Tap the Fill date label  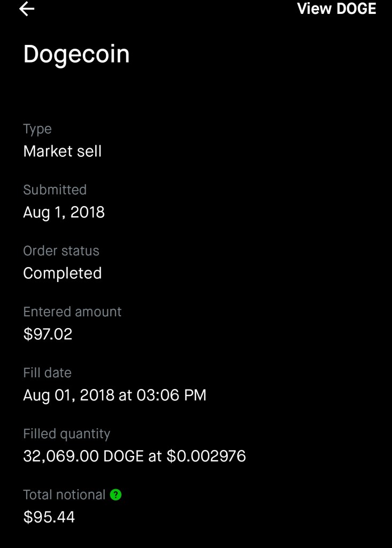[47, 373]
